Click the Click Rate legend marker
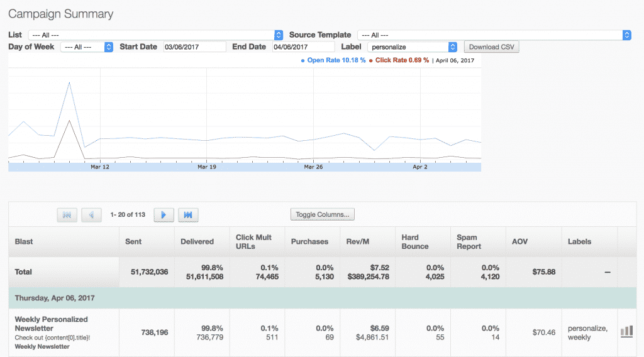This screenshot has width=644, height=357. point(371,61)
